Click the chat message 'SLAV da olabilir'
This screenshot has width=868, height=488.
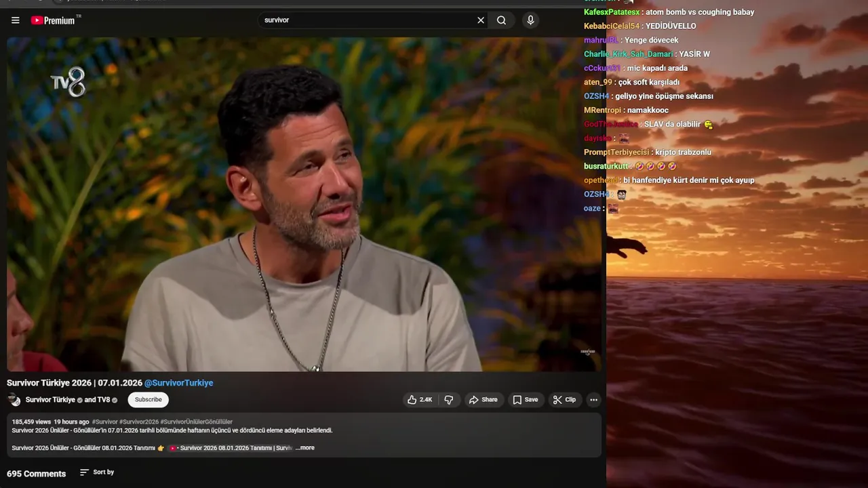[x=672, y=125]
